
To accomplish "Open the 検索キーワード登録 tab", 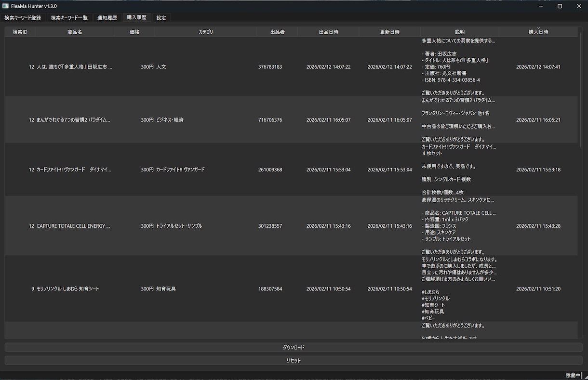I will (x=23, y=18).
